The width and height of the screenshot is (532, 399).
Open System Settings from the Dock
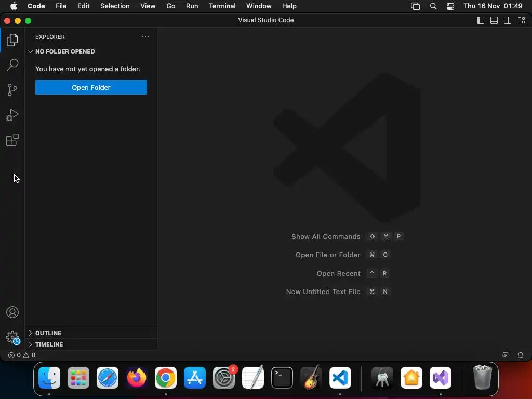pyautogui.click(x=224, y=378)
